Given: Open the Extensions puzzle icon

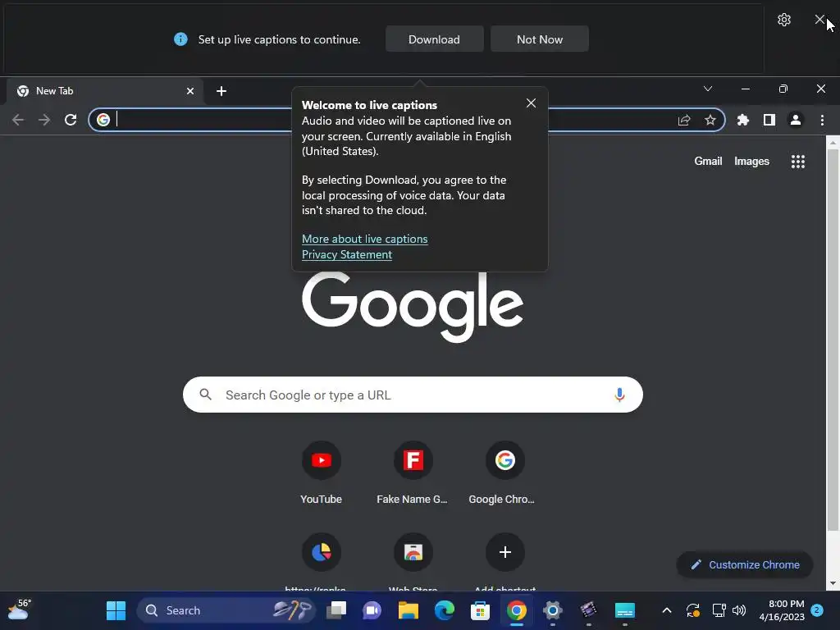Looking at the screenshot, I should tap(743, 120).
